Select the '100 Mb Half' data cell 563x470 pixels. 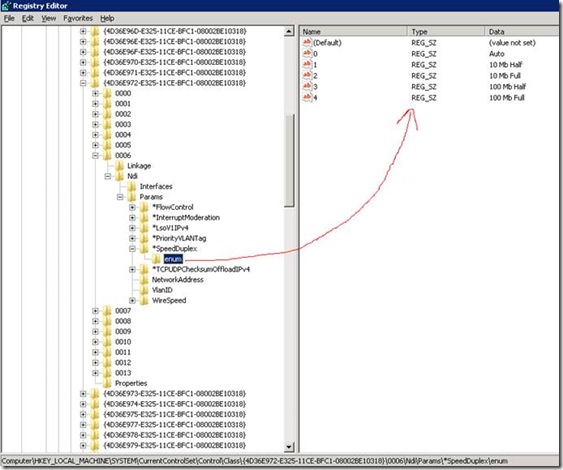tap(507, 87)
